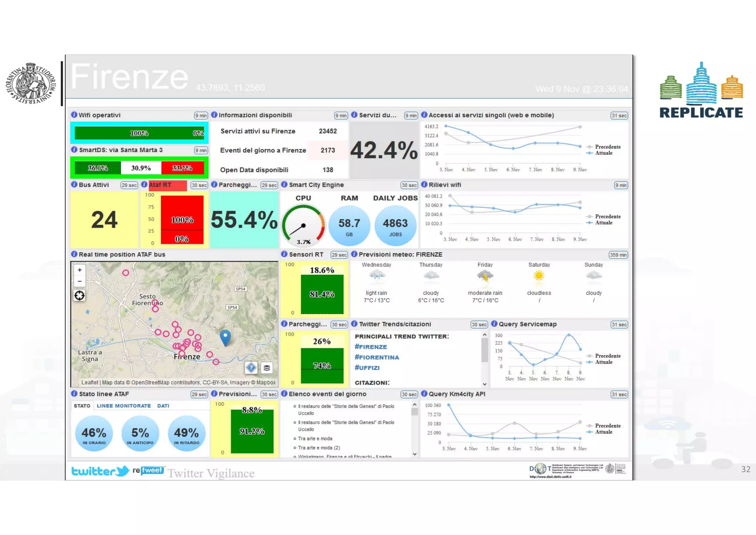This screenshot has height=535, width=756.
Task: Zoom in on the ATAF bus map
Action: coord(79,270)
